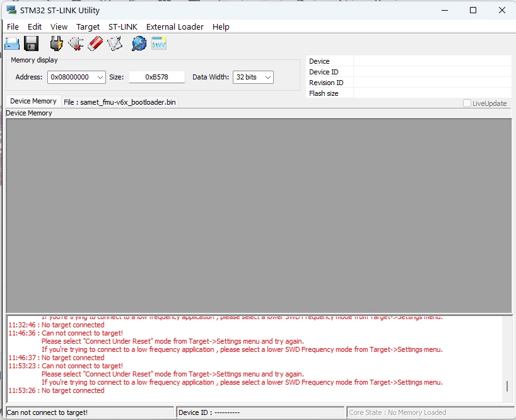This screenshot has width=516, height=420.
Task: Click the 'Device Memory' header label above grid
Action: [29, 113]
